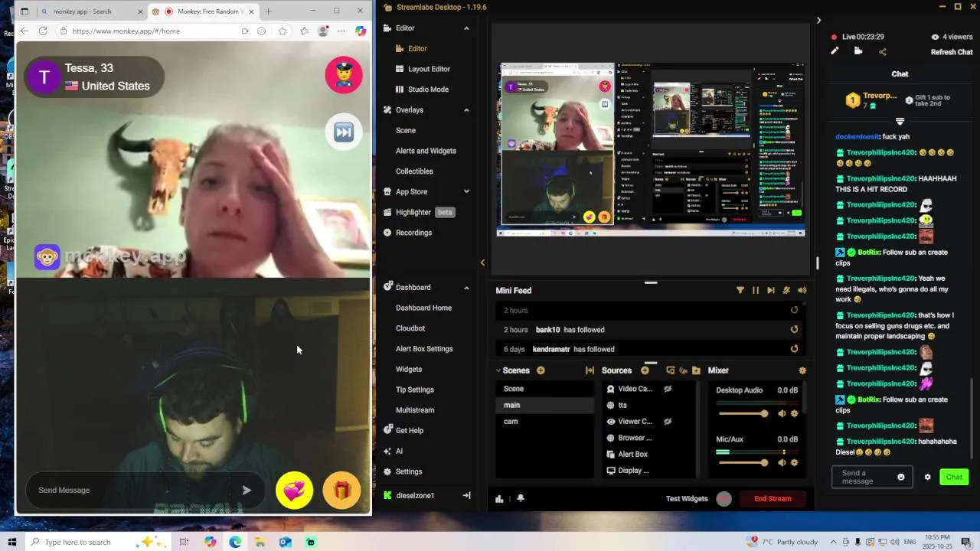
Task: Replay the kendramatr follow alert
Action: point(794,349)
